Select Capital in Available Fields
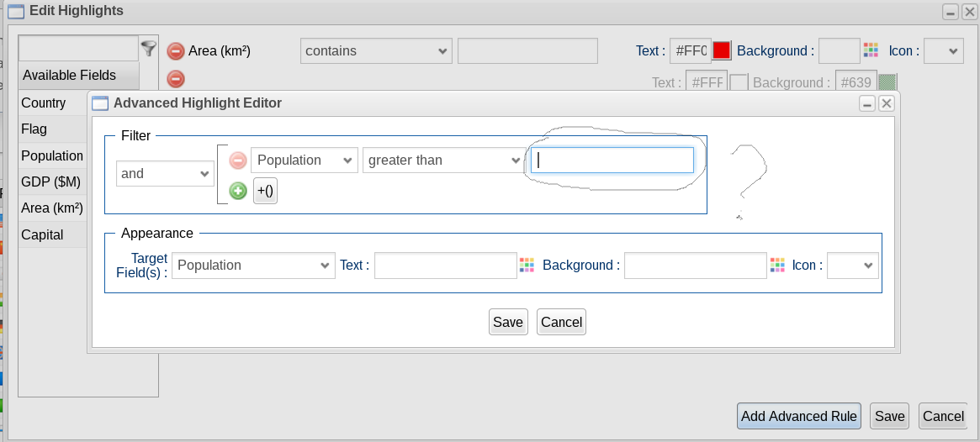 tap(53, 234)
